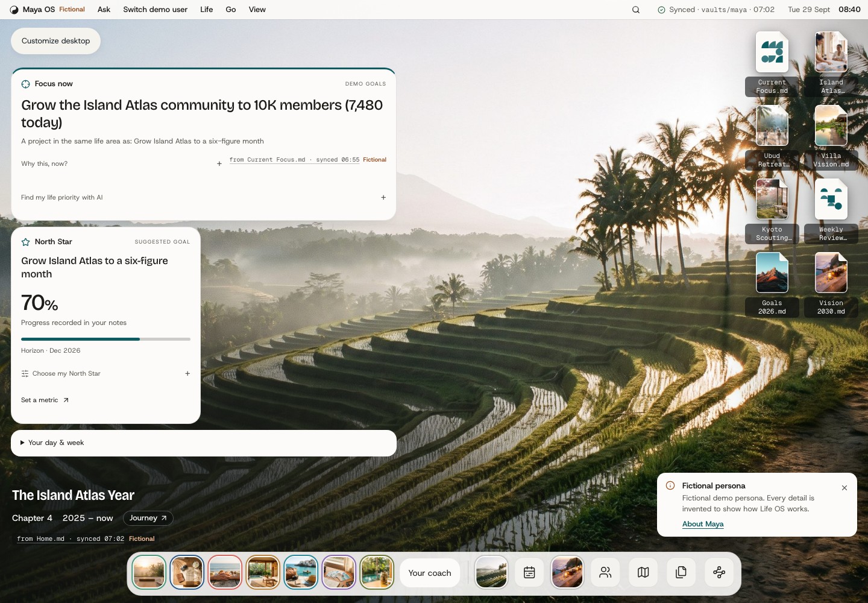Screen dimensions: 868x603
Task: Follow the About Maya link
Action: (x=703, y=524)
